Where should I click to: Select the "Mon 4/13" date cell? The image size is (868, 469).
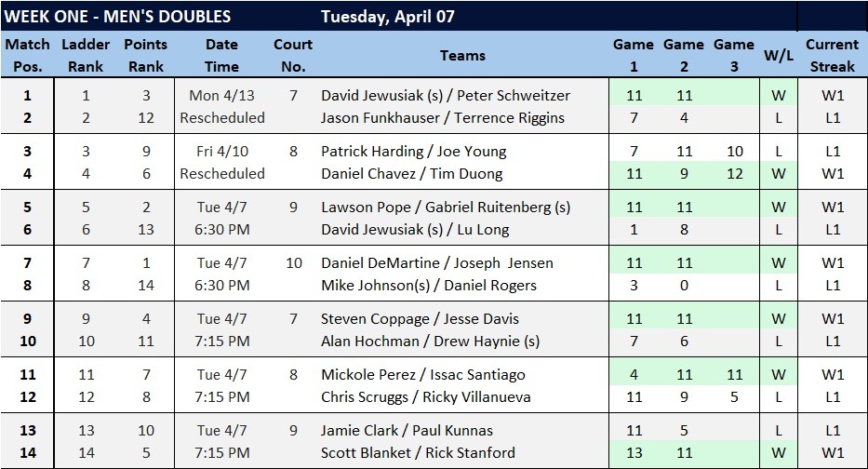coord(221,95)
